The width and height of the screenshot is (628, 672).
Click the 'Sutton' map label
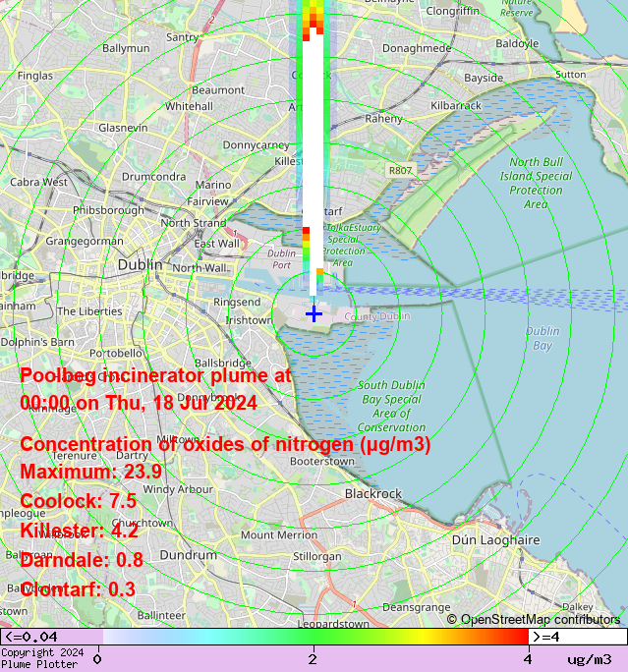(571, 75)
